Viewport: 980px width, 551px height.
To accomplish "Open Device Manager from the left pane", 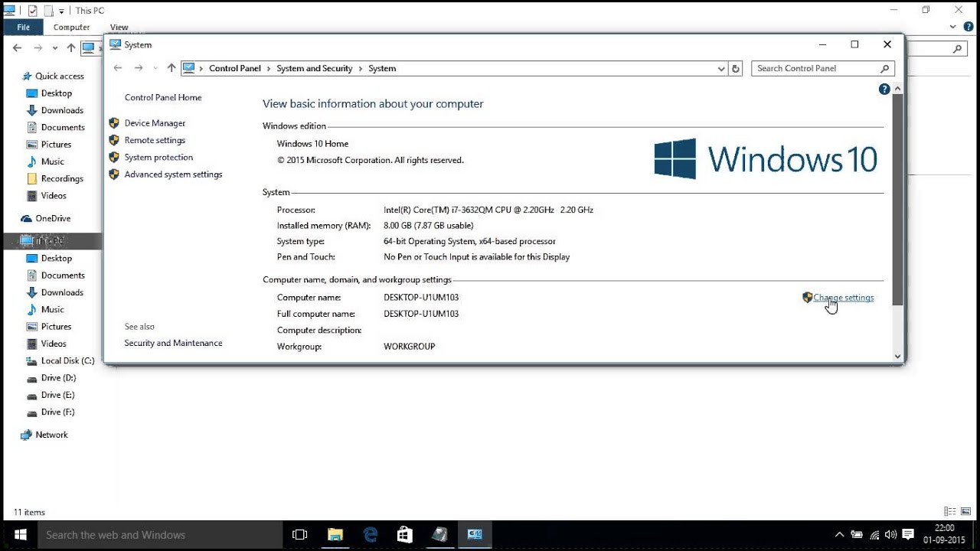I will tap(155, 123).
